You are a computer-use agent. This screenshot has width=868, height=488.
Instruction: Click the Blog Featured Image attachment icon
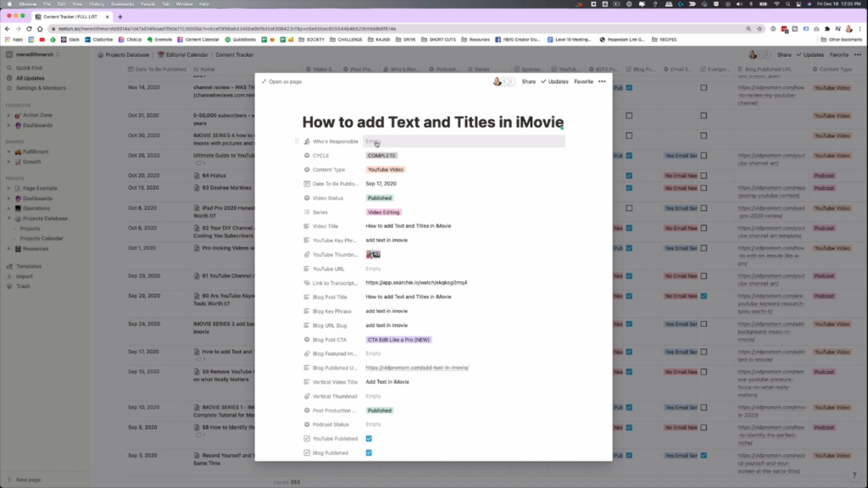click(x=307, y=353)
